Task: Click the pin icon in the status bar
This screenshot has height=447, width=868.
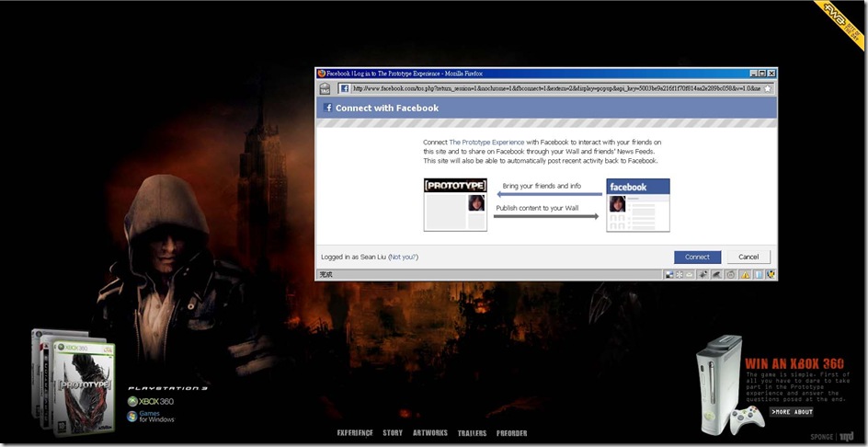Action: (x=703, y=275)
